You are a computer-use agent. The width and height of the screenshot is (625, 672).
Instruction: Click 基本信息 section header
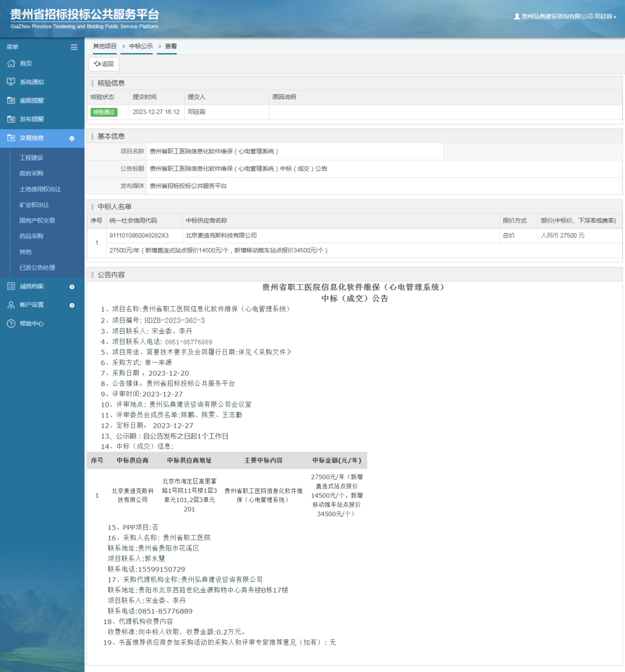[111, 136]
